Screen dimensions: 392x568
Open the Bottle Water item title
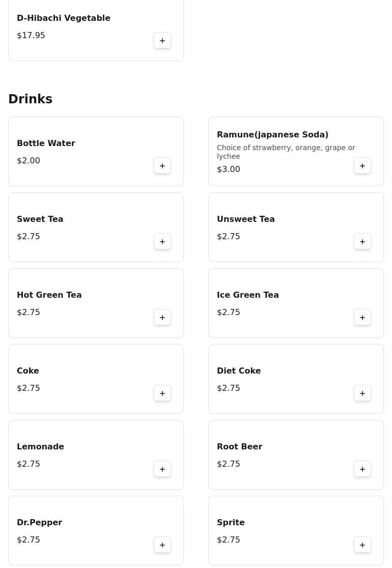coord(46,143)
